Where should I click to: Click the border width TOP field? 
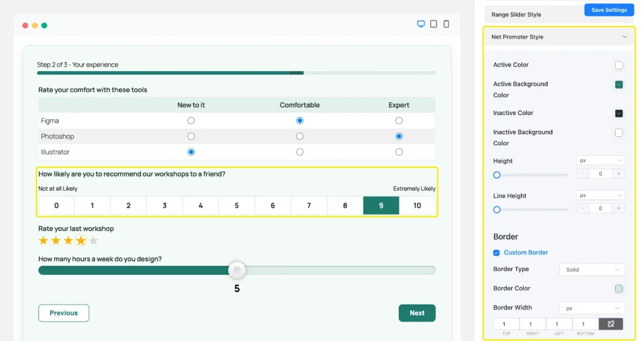coord(506,324)
